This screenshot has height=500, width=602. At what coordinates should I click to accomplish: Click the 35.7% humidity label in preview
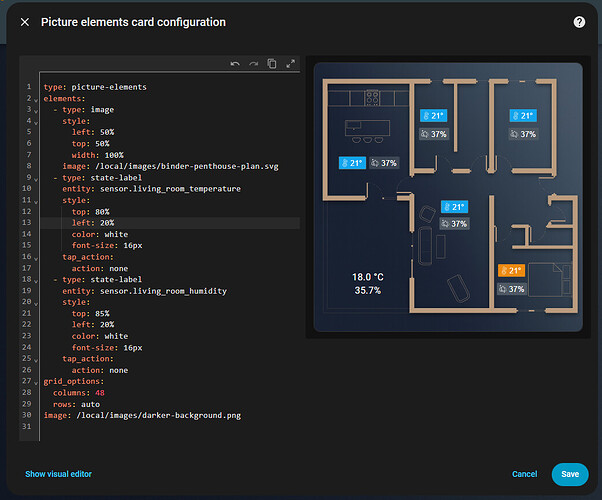pos(367,290)
